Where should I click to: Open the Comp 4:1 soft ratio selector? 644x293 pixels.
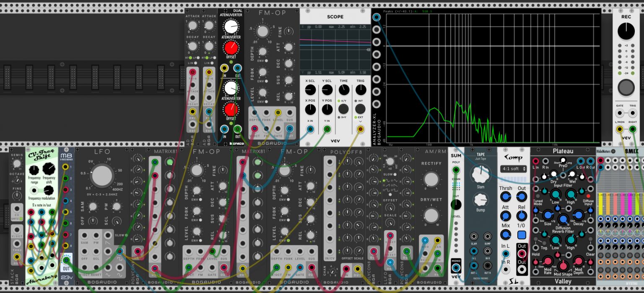[514, 169]
